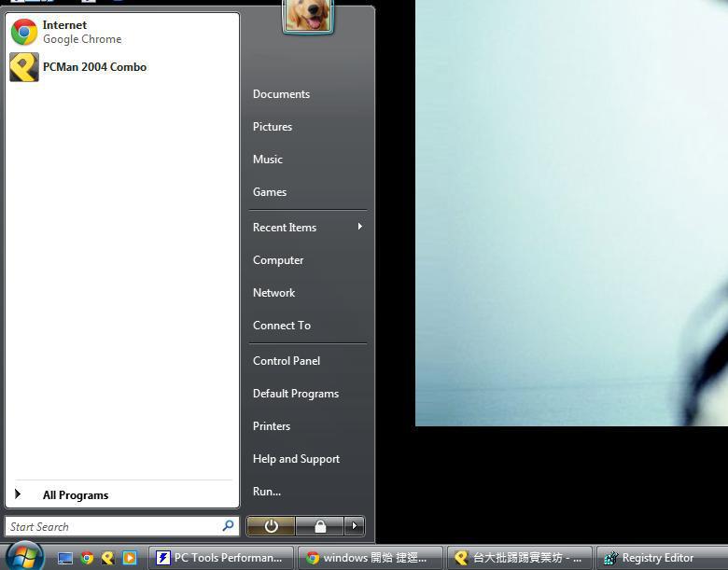Open Games from Start menu
This screenshot has height=570, width=728.
coord(270,191)
